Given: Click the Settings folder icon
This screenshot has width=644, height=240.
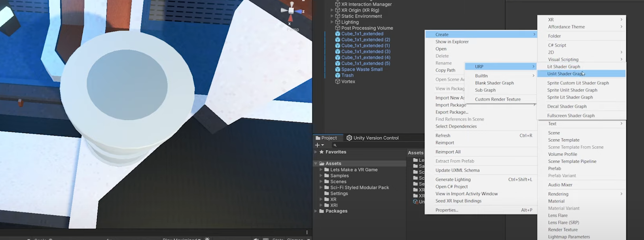Looking at the screenshot, I should click(x=326, y=193).
